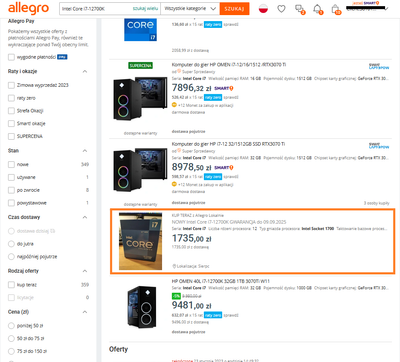Open the messages chat icon
The height and width of the screenshot is (362, 400).
(299, 9)
